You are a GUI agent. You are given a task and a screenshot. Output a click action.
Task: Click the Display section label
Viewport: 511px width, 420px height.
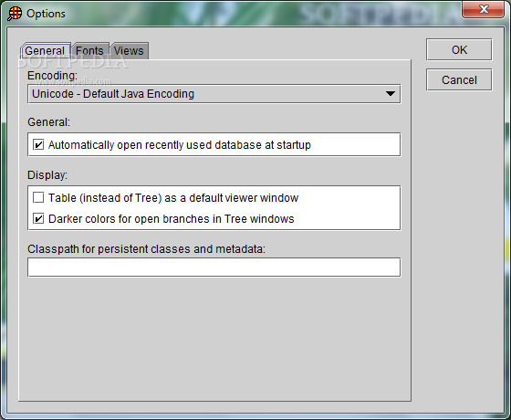pyautogui.click(x=47, y=175)
